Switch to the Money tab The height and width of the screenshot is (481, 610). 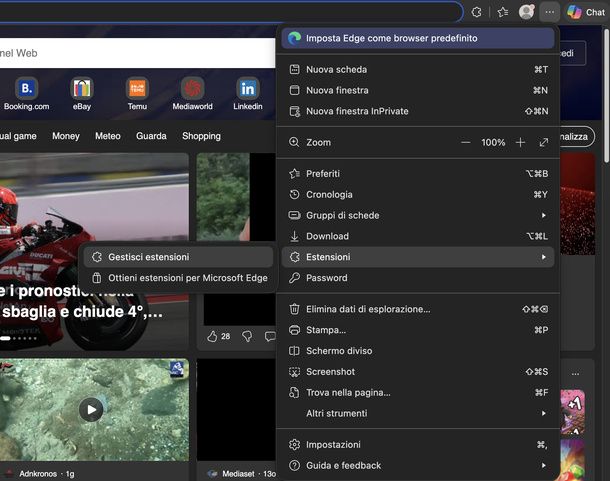tap(66, 136)
